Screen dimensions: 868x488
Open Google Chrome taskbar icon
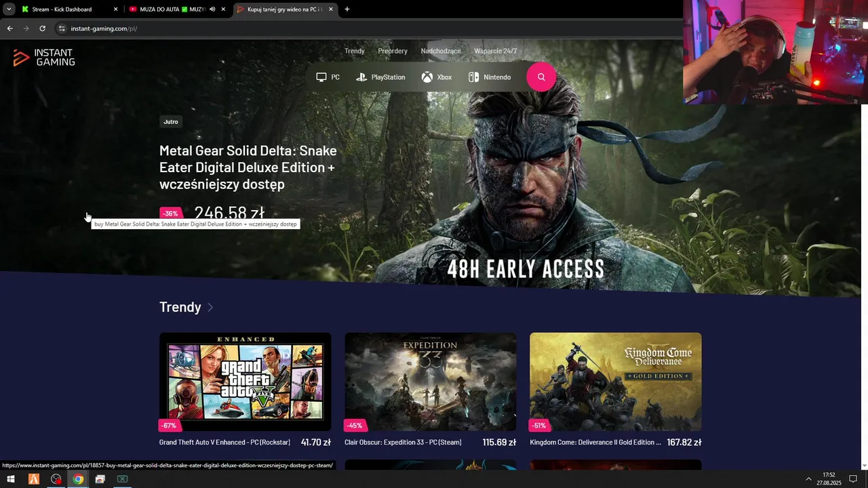[78, 479]
